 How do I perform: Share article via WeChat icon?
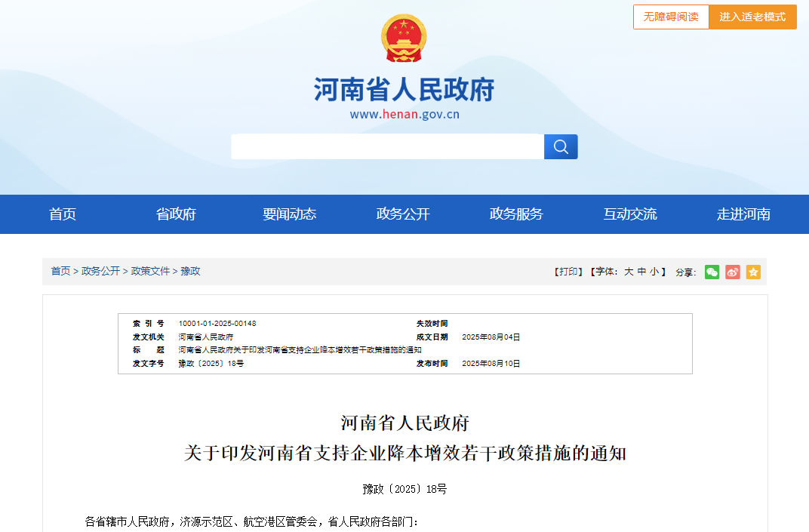712,272
